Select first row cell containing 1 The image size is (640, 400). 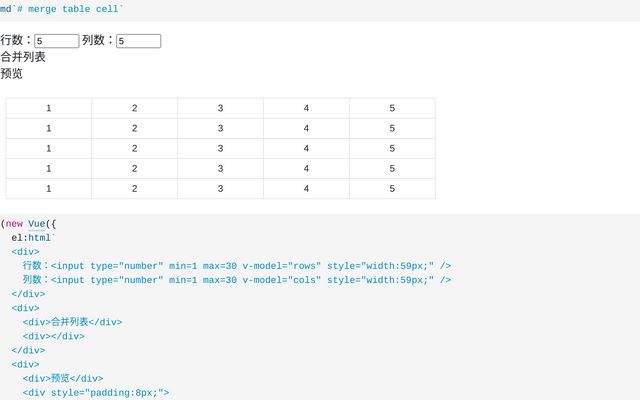pyautogui.click(x=49, y=108)
